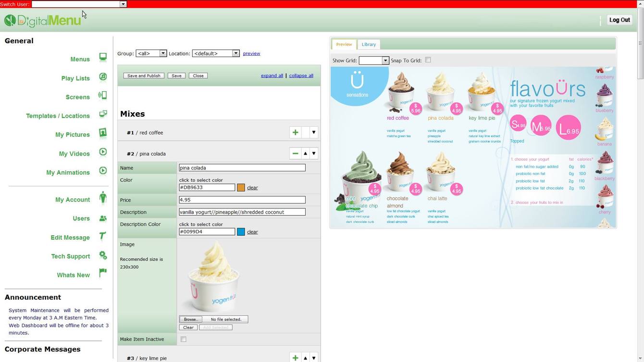Click the expand all link
Screen dimensions: 644x362
coord(272,75)
